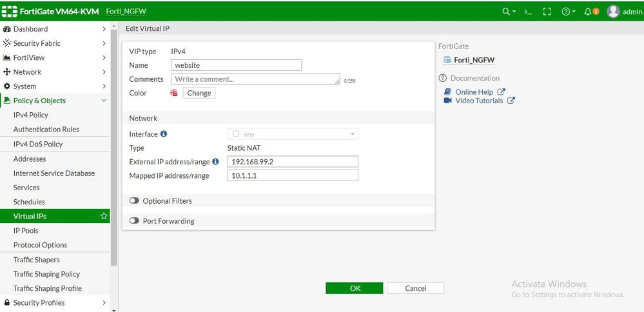The height and width of the screenshot is (312, 644).
Task: Click the Policy & Objects icon
Action: pos(6,101)
